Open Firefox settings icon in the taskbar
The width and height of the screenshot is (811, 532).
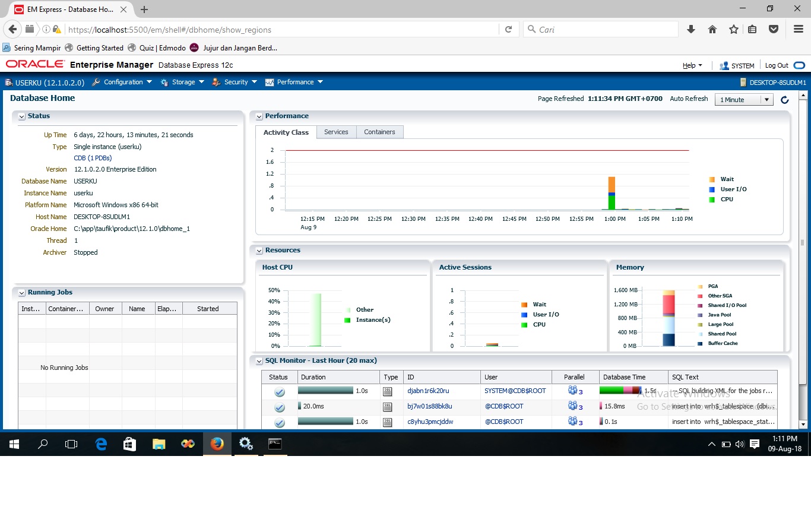246,444
